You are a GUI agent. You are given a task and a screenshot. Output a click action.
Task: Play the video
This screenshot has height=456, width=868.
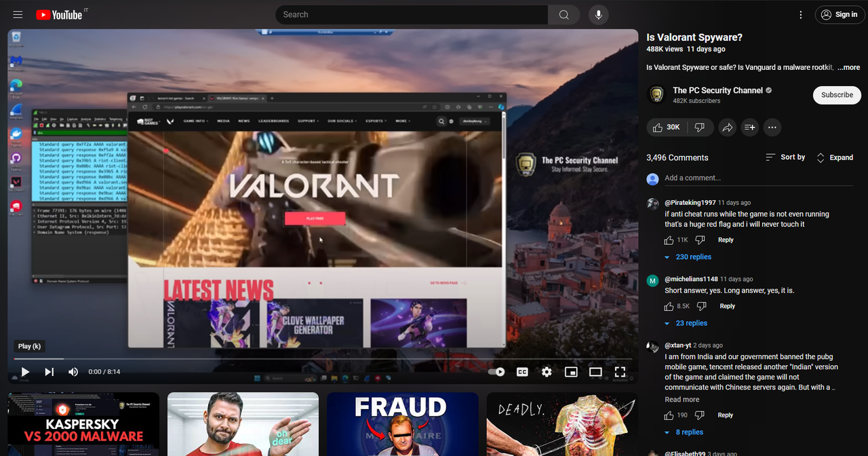click(25, 372)
